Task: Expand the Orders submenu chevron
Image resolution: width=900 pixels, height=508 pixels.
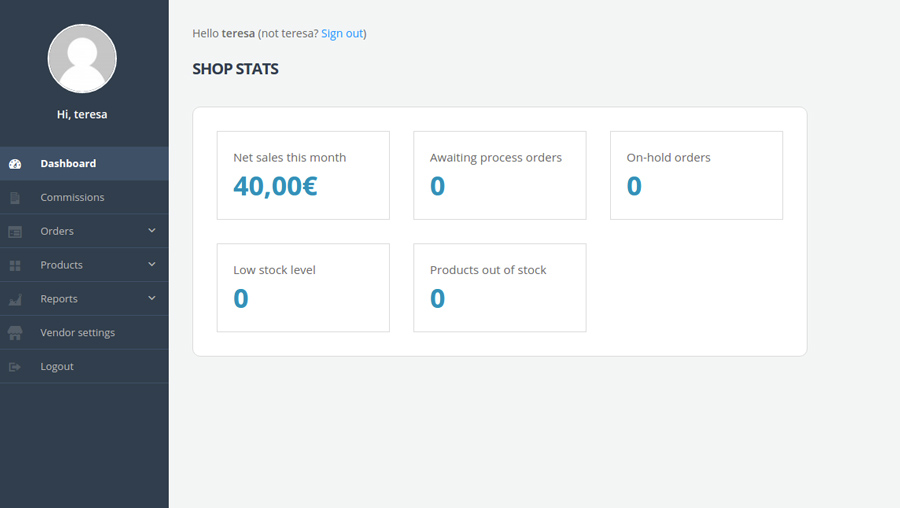Action: pos(152,231)
